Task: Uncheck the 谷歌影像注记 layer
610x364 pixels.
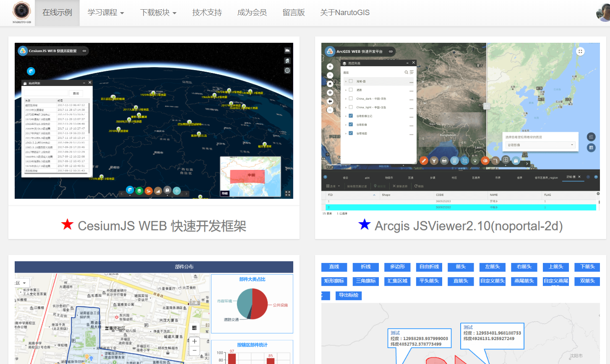Action: (x=351, y=116)
